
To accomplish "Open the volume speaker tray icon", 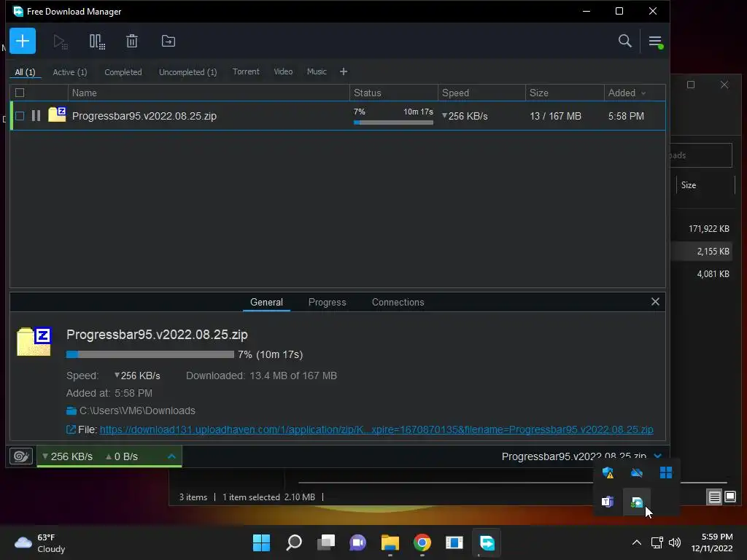I will click(x=674, y=542).
